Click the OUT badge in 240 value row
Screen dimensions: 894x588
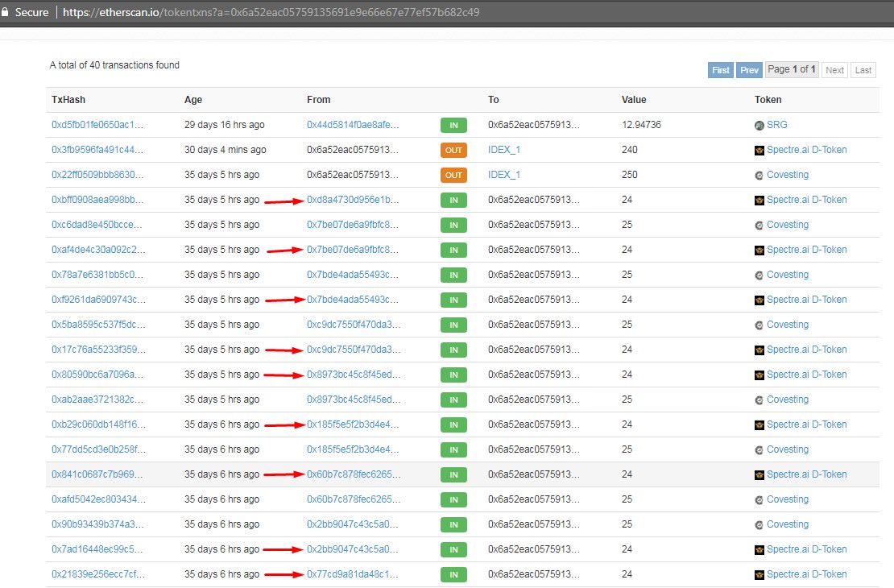[453, 150]
